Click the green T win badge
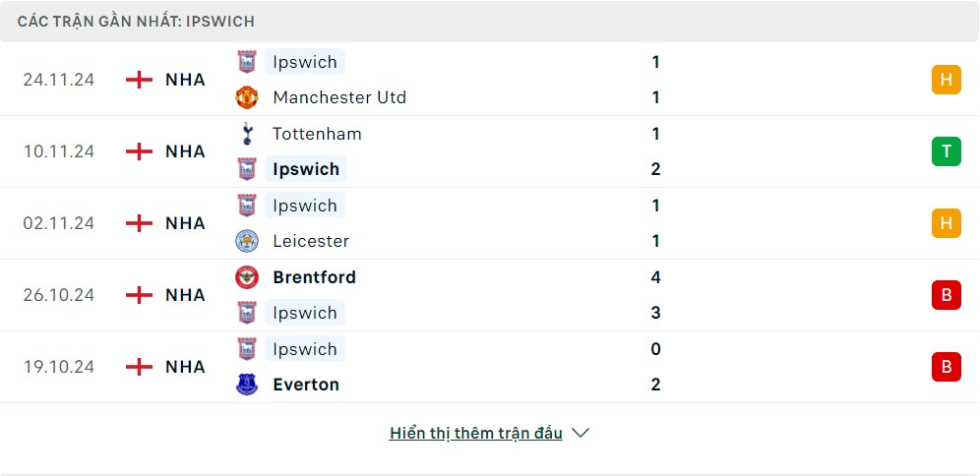The height and width of the screenshot is (476, 980). 946,151
